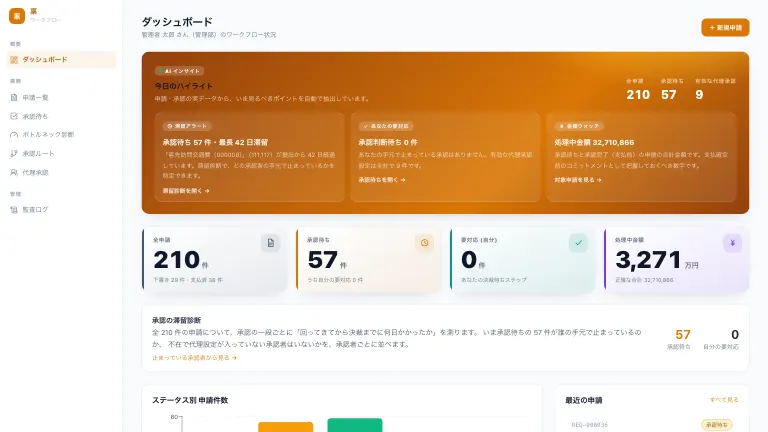Select the ダッシュボード sidebar grid icon
Screen dimensions: 768x432
point(14,60)
